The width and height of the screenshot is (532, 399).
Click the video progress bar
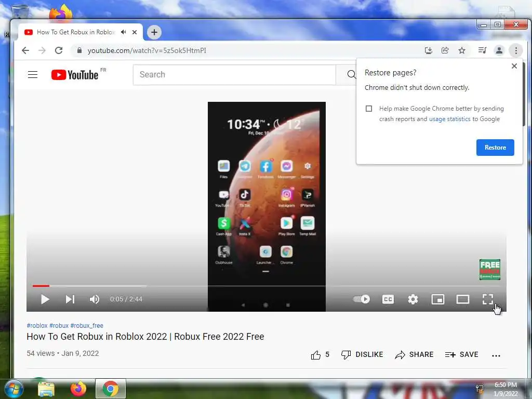point(267,286)
